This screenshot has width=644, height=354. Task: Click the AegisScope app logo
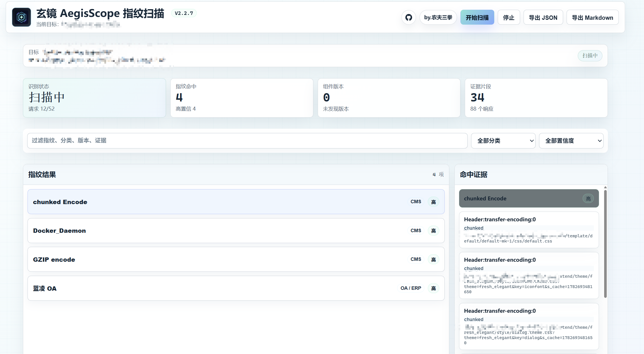(x=22, y=17)
